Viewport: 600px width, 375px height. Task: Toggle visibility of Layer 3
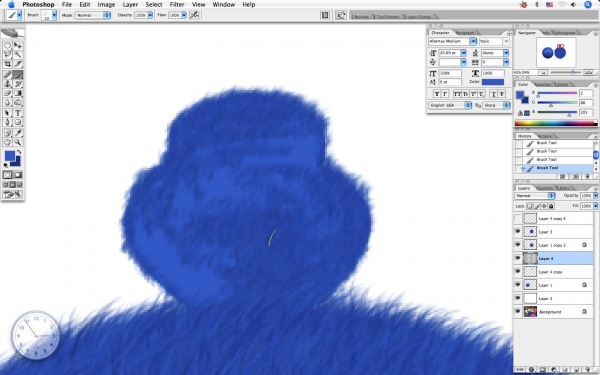tap(518, 232)
